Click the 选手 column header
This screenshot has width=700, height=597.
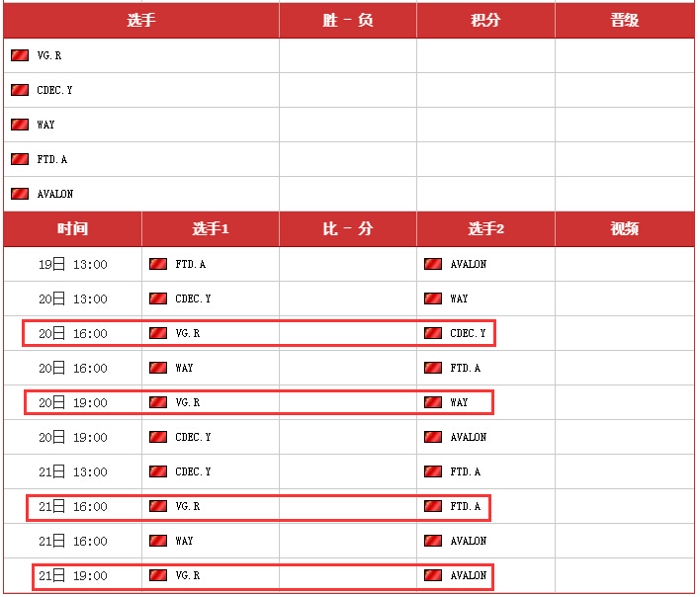(x=141, y=21)
